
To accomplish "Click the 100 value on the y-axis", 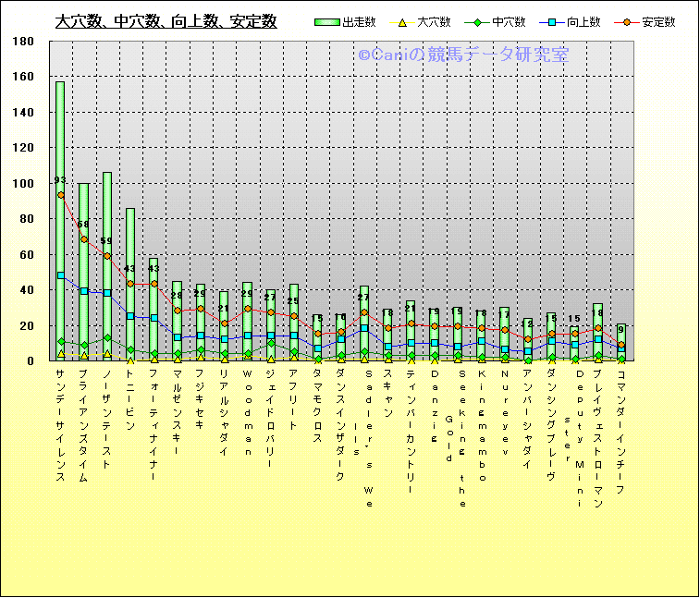I will tap(24, 184).
